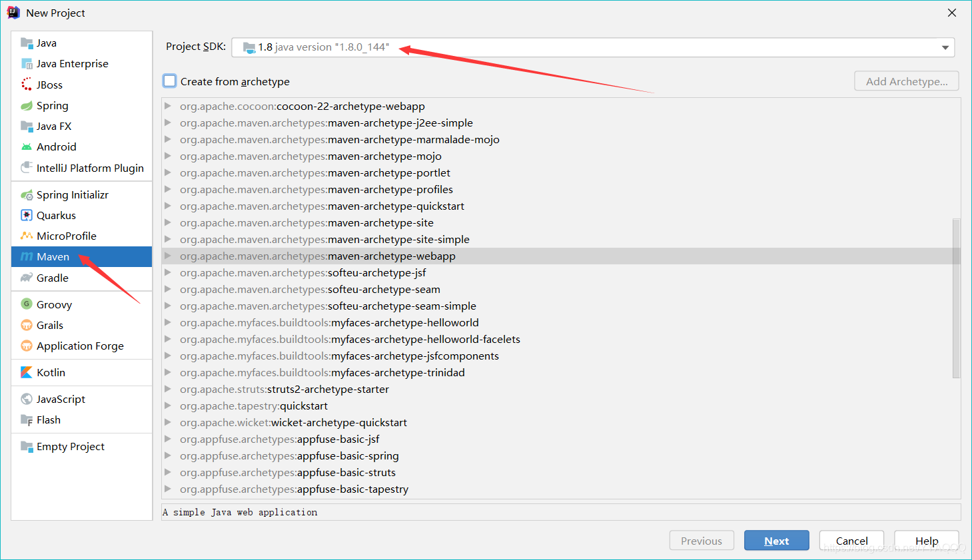Select org.apache.tapestry:quickstart row

pos(561,406)
